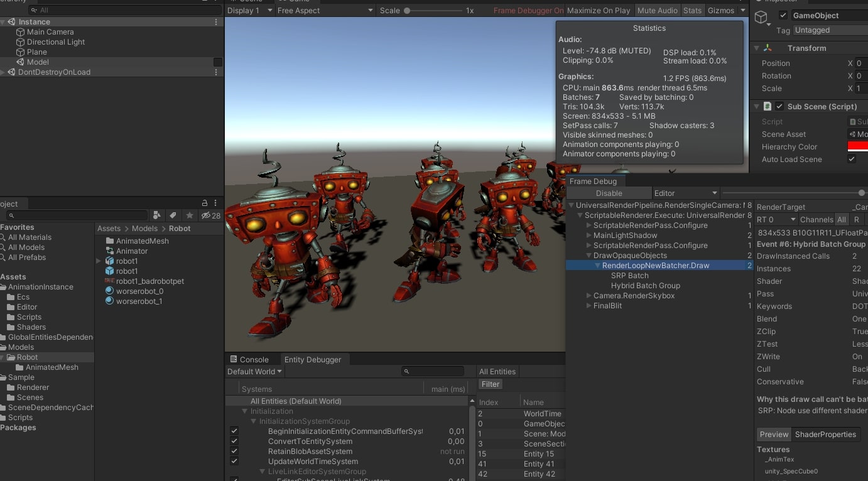Click the Model object cube icon

pos(20,62)
